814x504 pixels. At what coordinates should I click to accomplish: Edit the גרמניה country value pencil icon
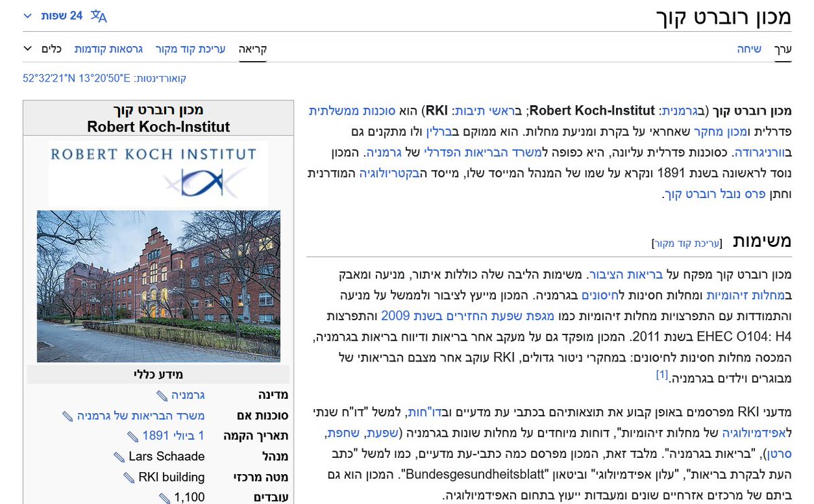tap(161, 395)
